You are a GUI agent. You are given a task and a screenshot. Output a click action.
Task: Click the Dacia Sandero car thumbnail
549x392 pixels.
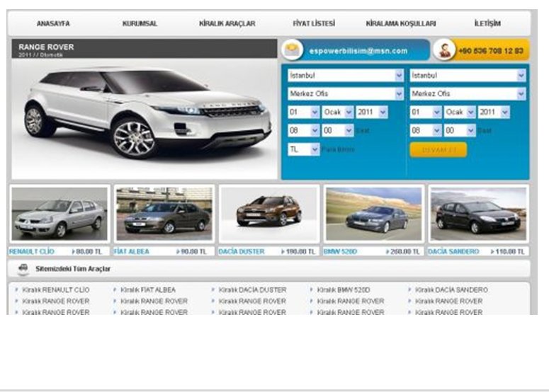pos(478,214)
